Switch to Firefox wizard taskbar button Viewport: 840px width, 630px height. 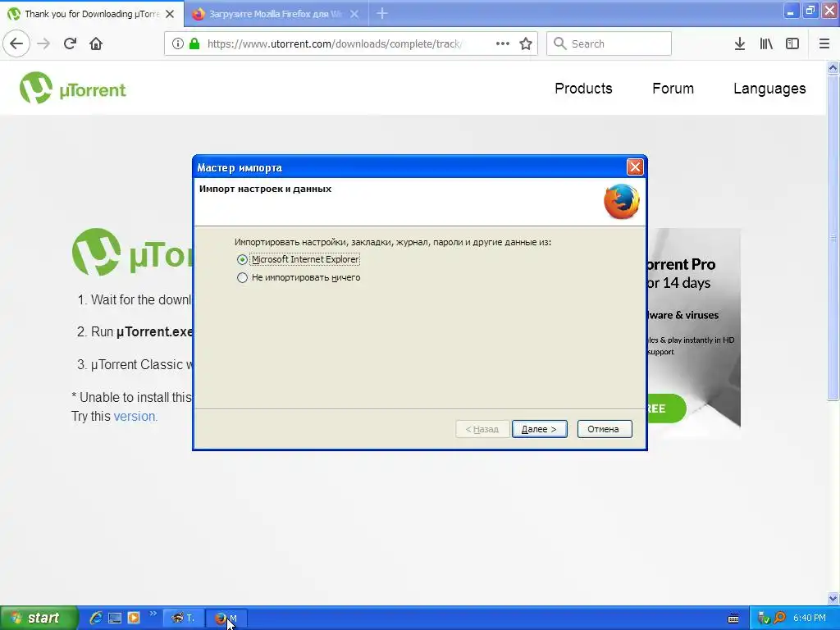226,619
